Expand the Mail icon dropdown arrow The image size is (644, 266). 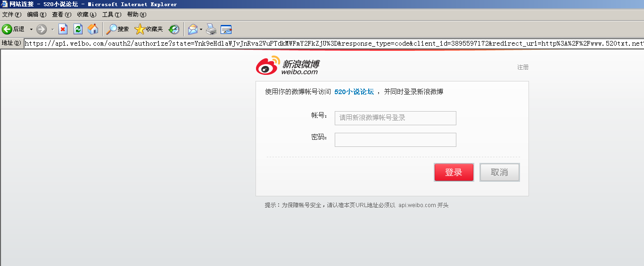[x=201, y=29]
